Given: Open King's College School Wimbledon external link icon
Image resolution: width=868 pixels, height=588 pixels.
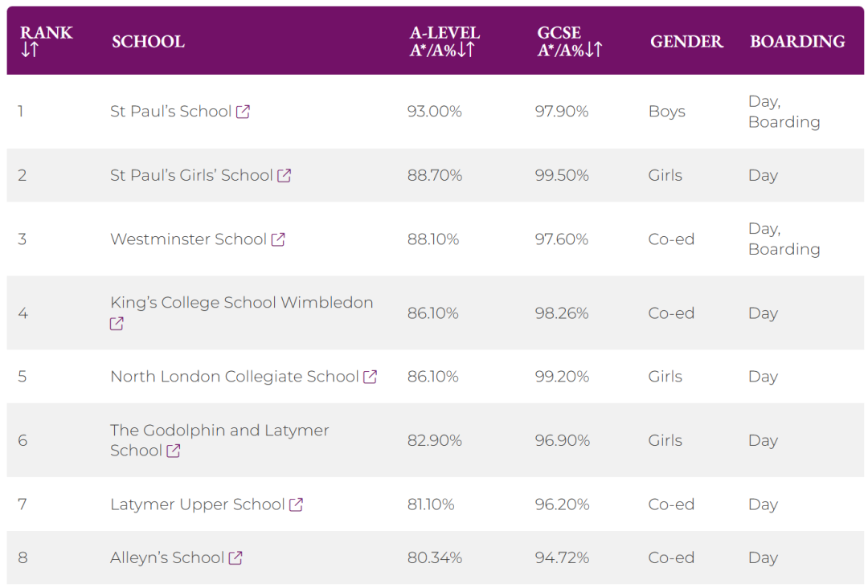Looking at the screenshot, I should [x=117, y=324].
